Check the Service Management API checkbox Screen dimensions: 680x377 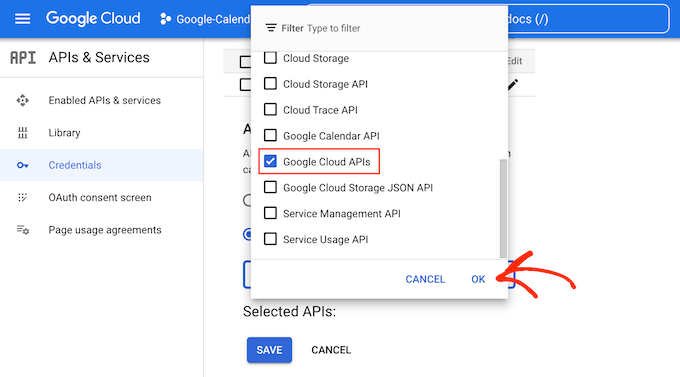pos(270,213)
